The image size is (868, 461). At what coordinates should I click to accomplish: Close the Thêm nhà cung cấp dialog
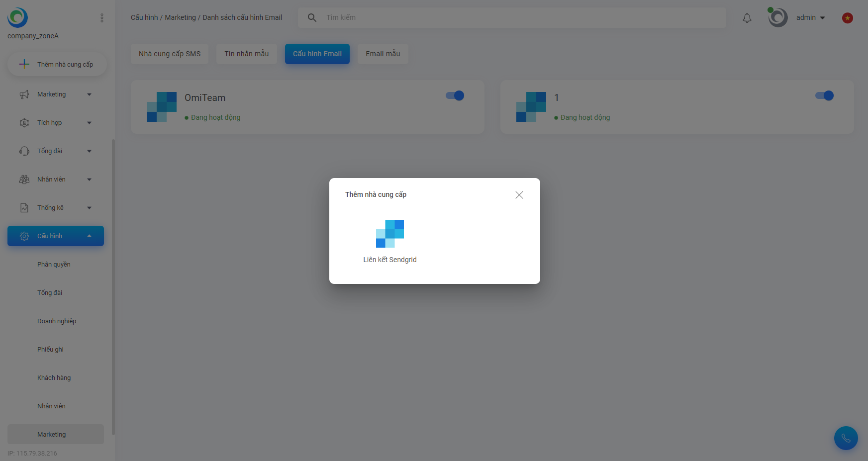[x=519, y=195]
